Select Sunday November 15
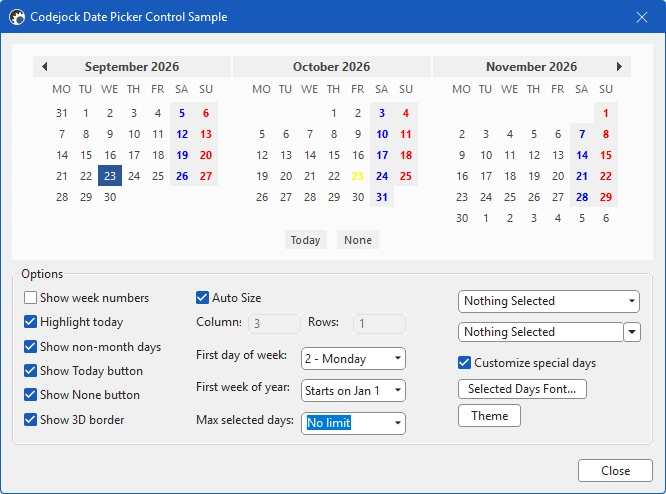 tap(606, 155)
